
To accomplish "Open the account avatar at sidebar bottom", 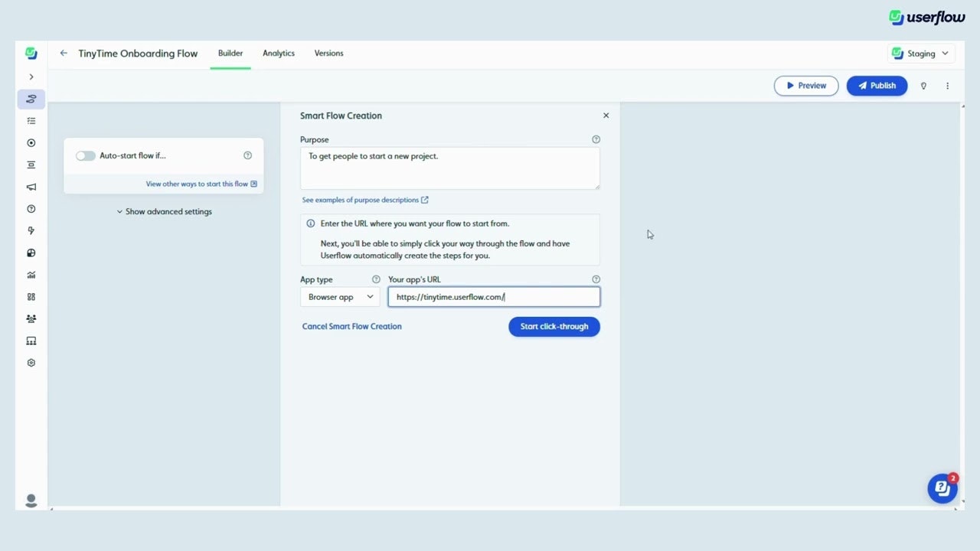I will click(x=31, y=500).
